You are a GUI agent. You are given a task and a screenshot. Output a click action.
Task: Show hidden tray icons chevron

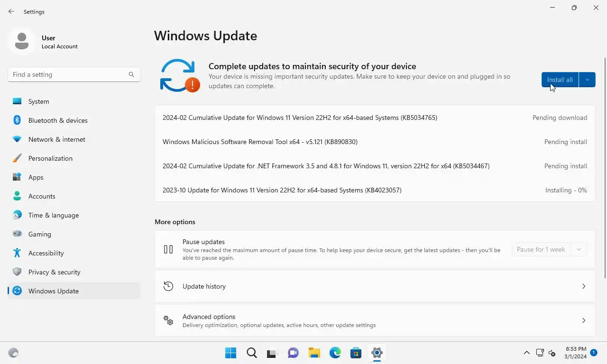point(526,353)
